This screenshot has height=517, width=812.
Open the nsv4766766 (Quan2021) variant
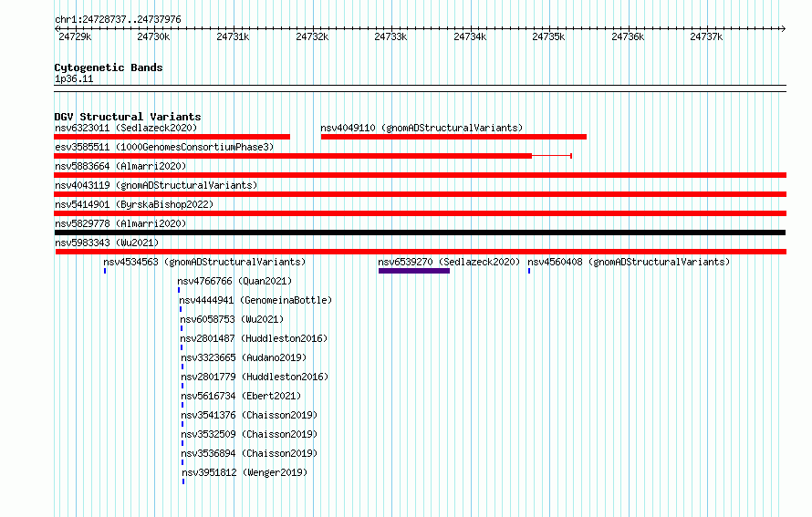(x=234, y=281)
